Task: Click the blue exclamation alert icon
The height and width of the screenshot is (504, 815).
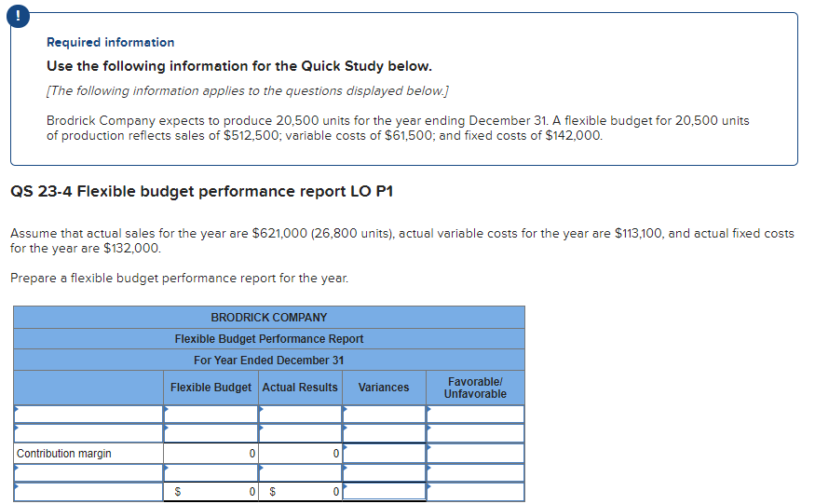Action: pyautogui.click(x=18, y=16)
